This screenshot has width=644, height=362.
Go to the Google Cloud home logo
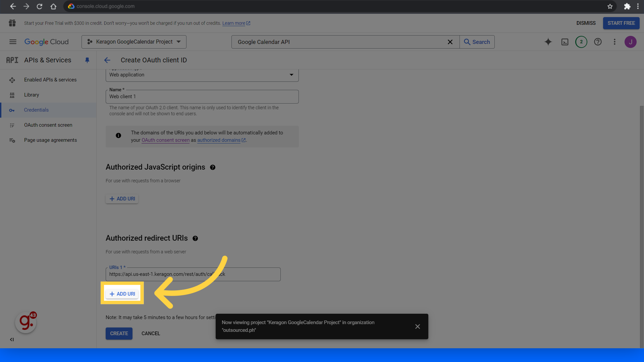coord(46,42)
